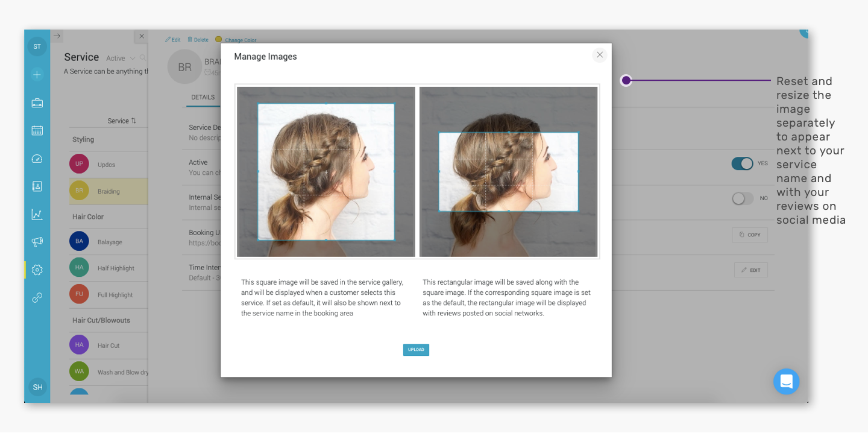Click the Delete trash link at top
The image size is (868, 433).
(198, 40)
